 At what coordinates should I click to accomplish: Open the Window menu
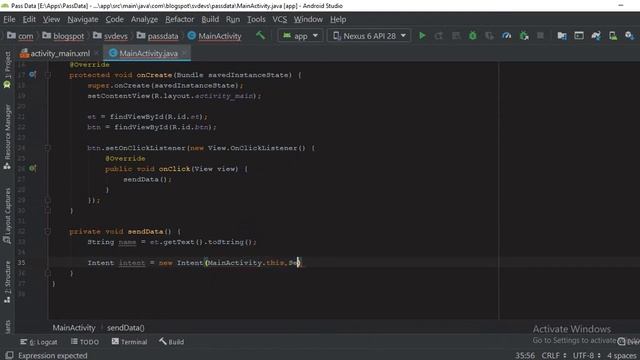click(308, 19)
